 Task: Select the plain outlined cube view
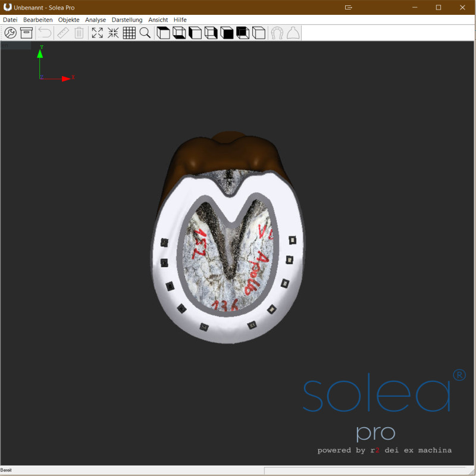point(258,33)
